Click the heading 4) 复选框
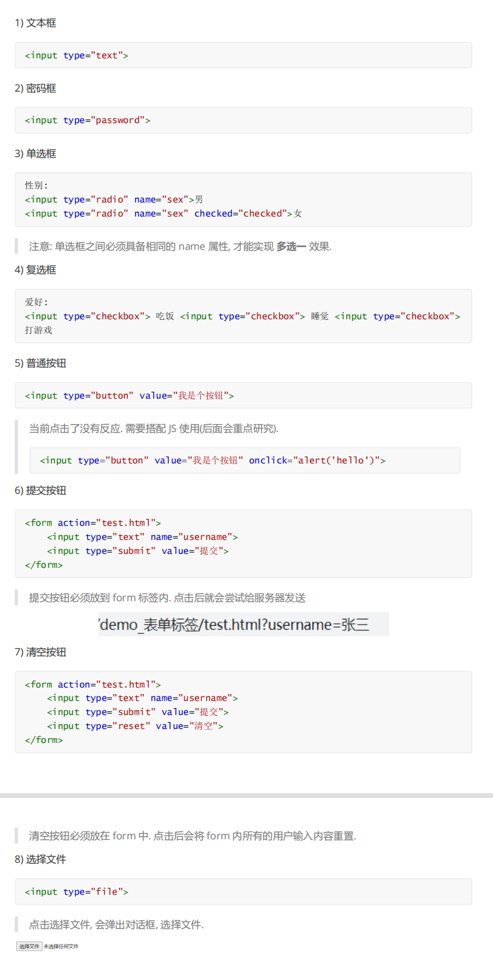 click(36, 270)
